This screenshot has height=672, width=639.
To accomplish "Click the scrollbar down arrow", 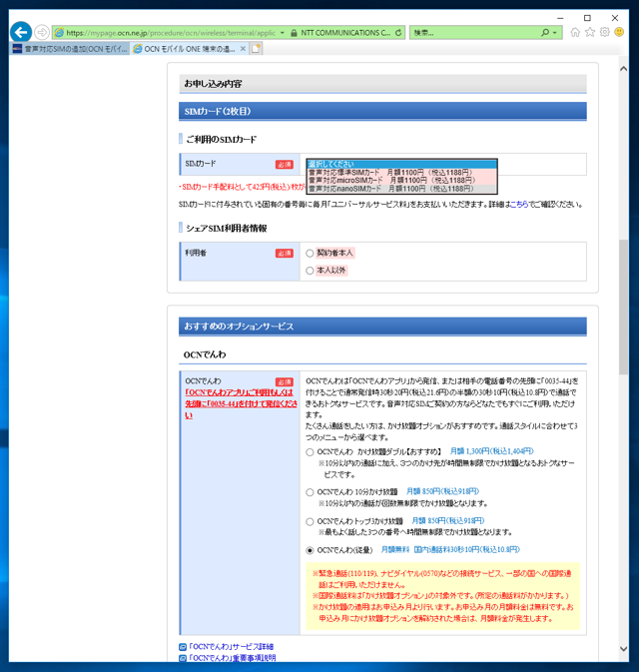I will click(x=624, y=649).
